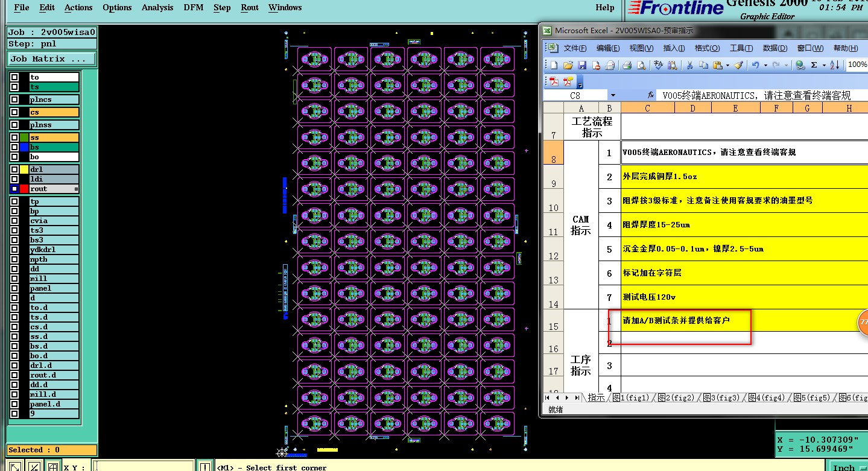Click the Permission document icon in Excel toolbar
868x471 pixels.
tap(596, 65)
